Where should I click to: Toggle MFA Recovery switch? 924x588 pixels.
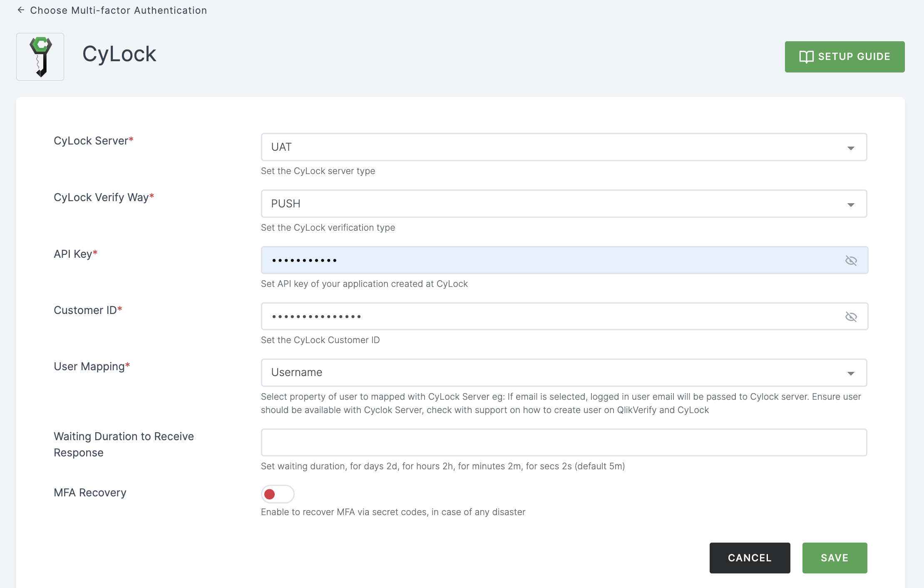(x=277, y=494)
